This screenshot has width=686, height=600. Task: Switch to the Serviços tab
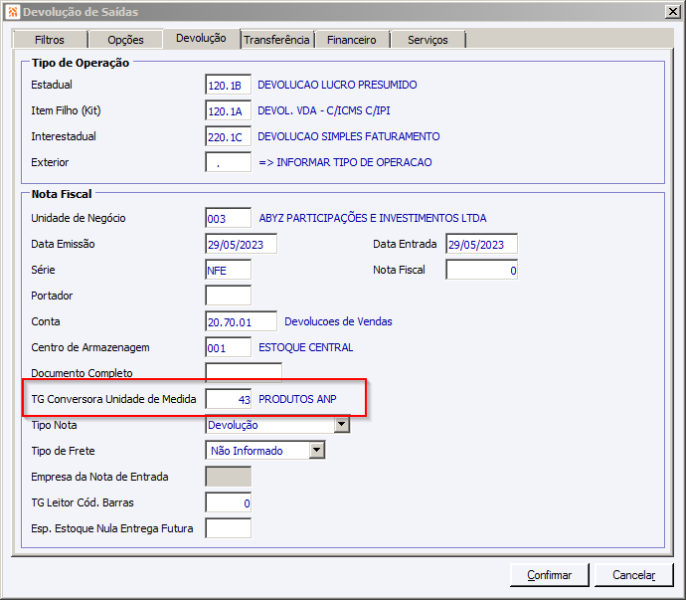(x=428, y=40)
